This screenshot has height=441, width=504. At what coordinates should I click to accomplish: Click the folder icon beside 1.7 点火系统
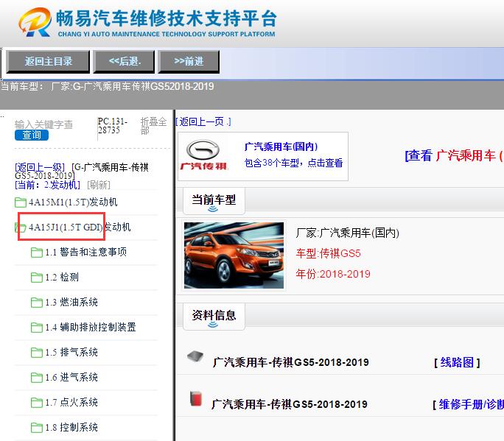click(37, 403)
